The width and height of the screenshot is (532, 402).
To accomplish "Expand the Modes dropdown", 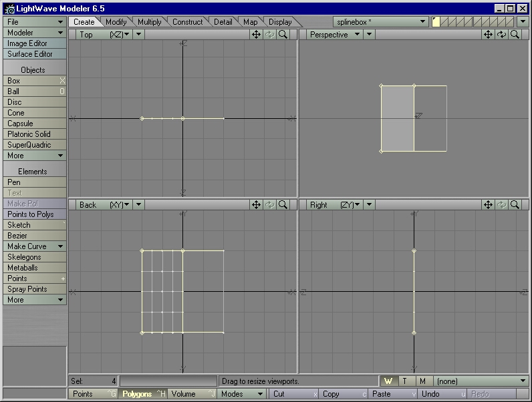I will click(x=242, y=394).
